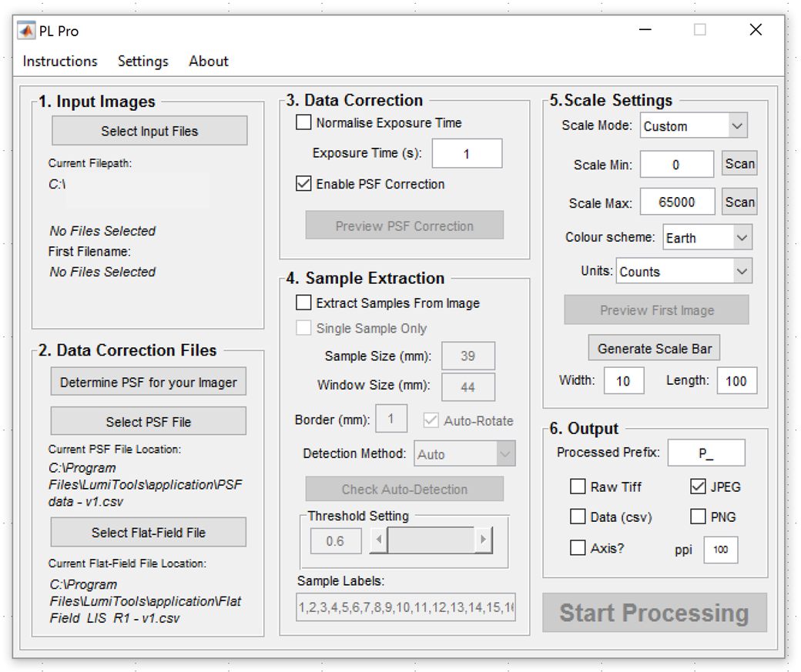Click the threshold slider right arrow
The height and width of the screenshot is (672, 801).
click(483, 540)
